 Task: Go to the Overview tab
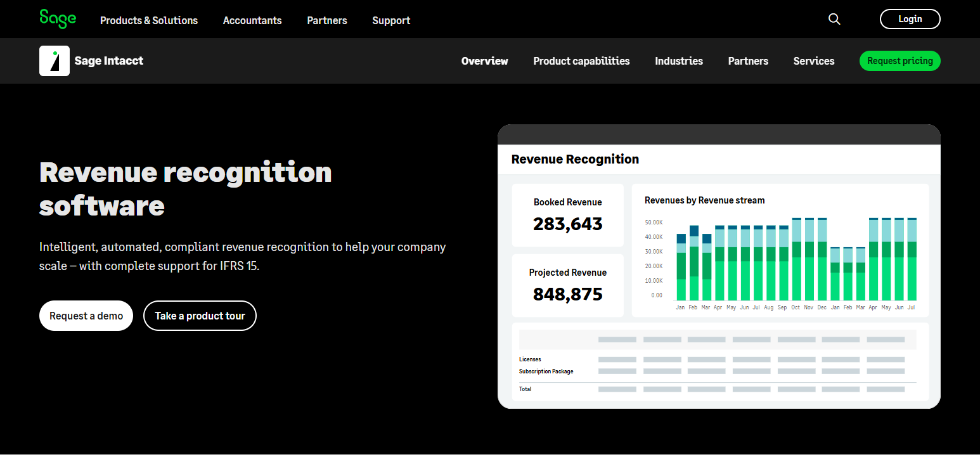pyautogui.click(x=485, y=61)
